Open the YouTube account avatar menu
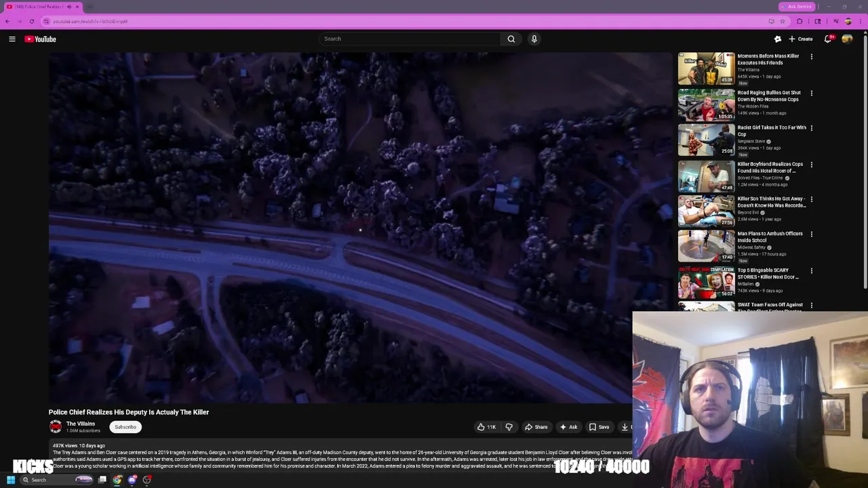Screen dimensions: 868x488 [x=847, y=39]
